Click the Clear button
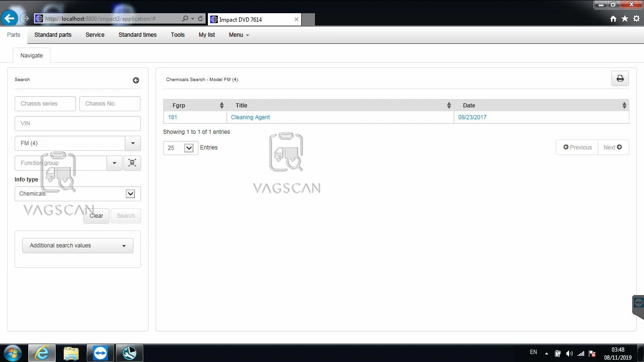This screenshot has width=644, height=362. point(96,216)
